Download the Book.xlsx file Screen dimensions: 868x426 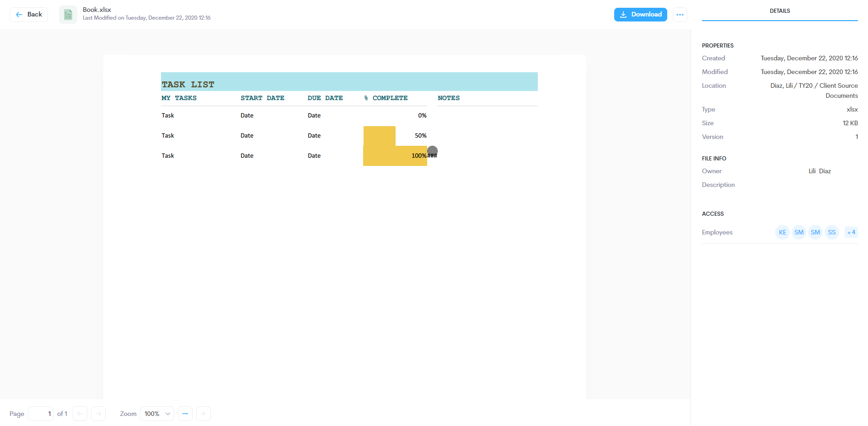coord(640,15)
